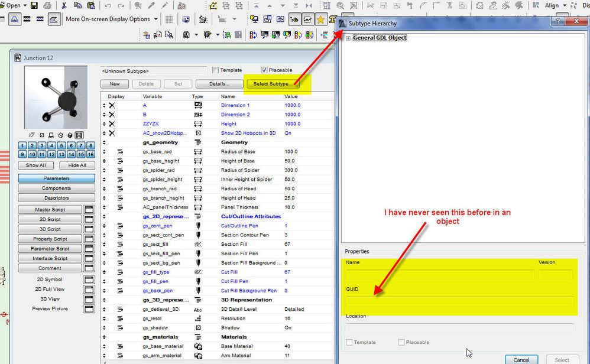The image size is (590, 364).
Task: Open Master Script window icon
Action: pos(89,210)
